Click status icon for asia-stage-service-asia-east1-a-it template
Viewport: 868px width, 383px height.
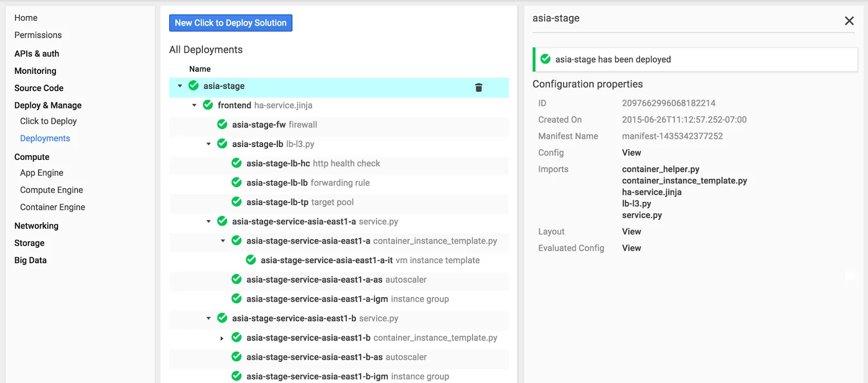[251, 260]
